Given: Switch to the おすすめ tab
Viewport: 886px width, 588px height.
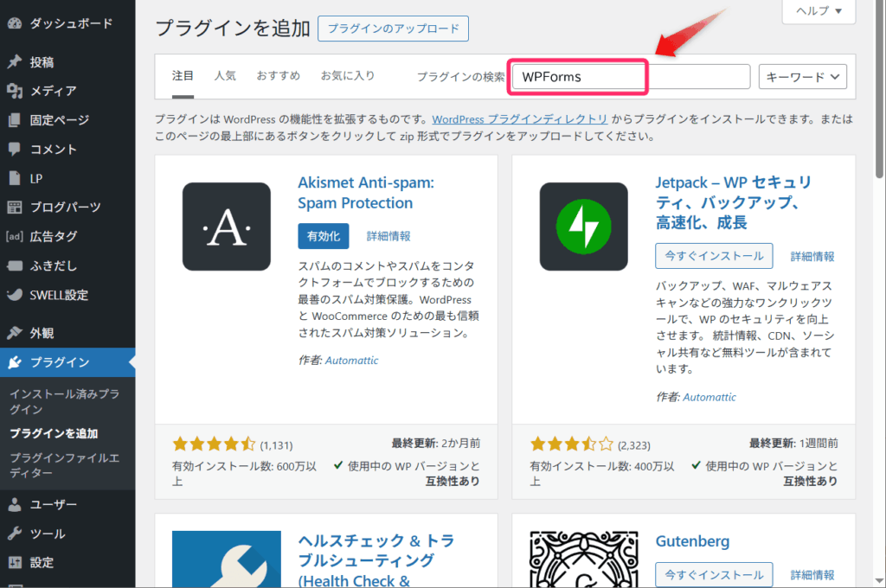Looking at the screenshot, I should coord(278,76).
